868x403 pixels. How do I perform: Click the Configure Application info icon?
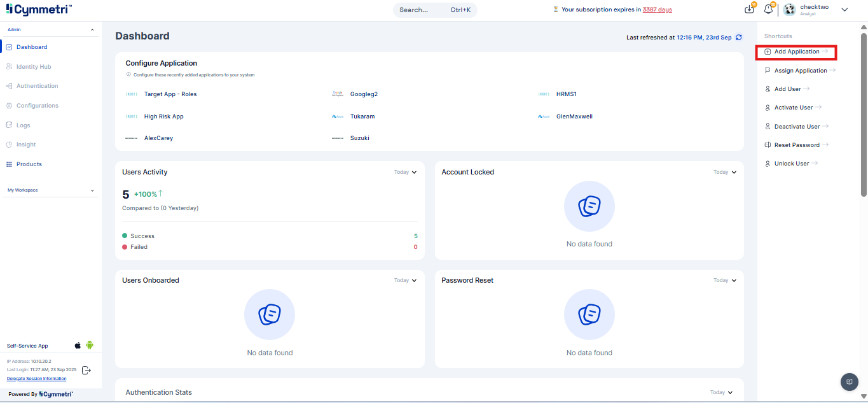128,74
